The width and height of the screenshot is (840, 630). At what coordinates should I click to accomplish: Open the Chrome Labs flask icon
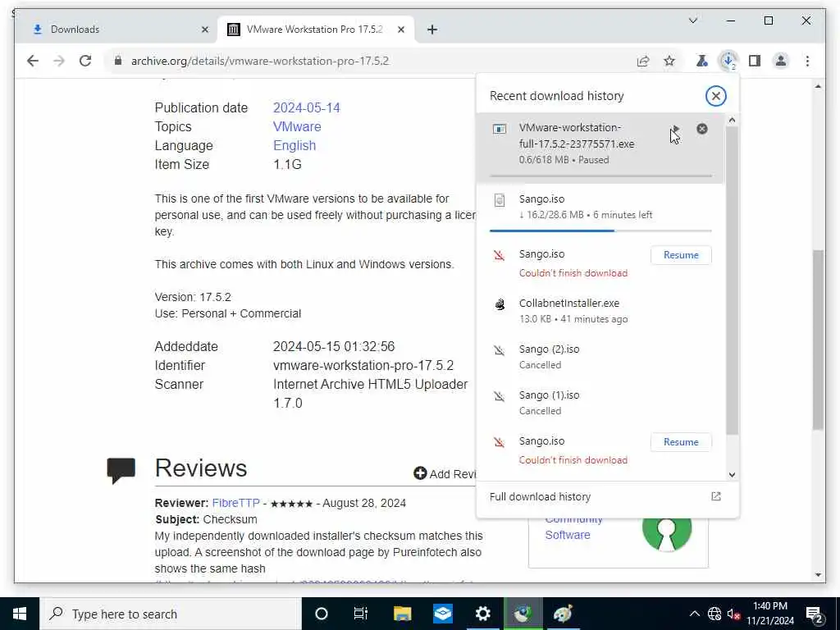coord(702,61)
